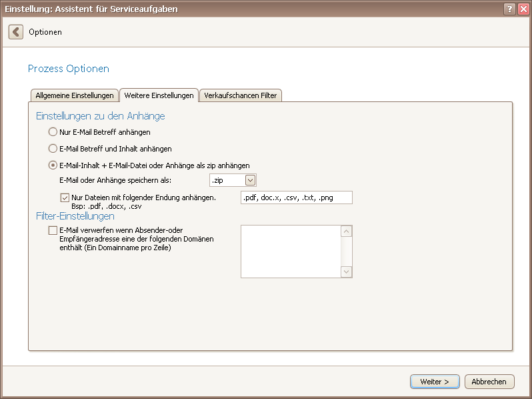The image size is (532, 399).
Task: Close the Einstellung dialog window
Action: click(523, 9)
